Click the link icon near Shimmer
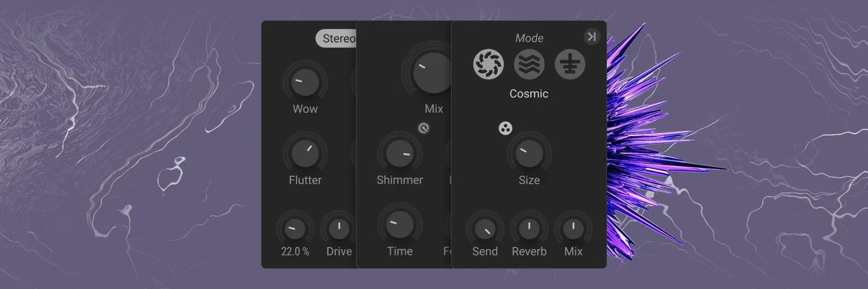This screenshot has height=289, width=868. point(424,128)
